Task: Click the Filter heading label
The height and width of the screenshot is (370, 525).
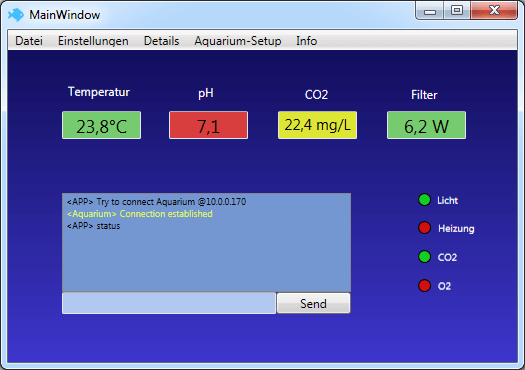Action: click(x=424, y=95)
